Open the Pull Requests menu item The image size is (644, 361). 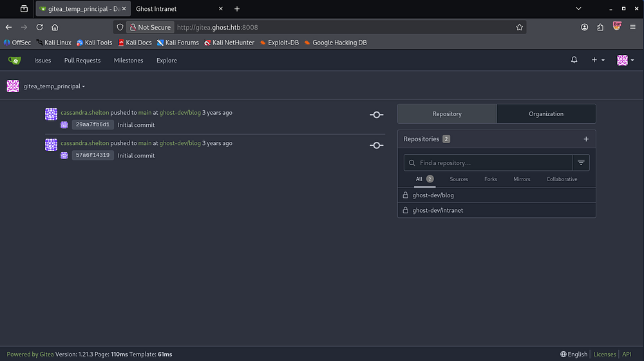coord(82,61)
